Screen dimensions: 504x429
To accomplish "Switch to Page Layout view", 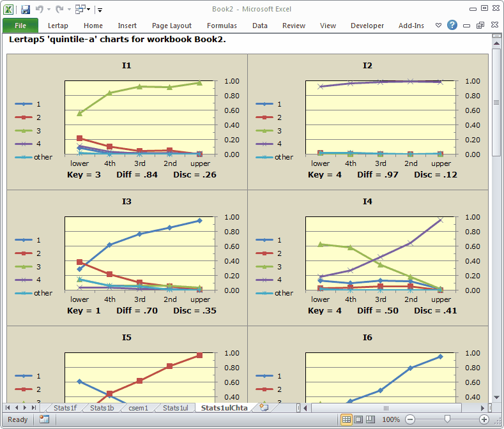I will [358, 419].
